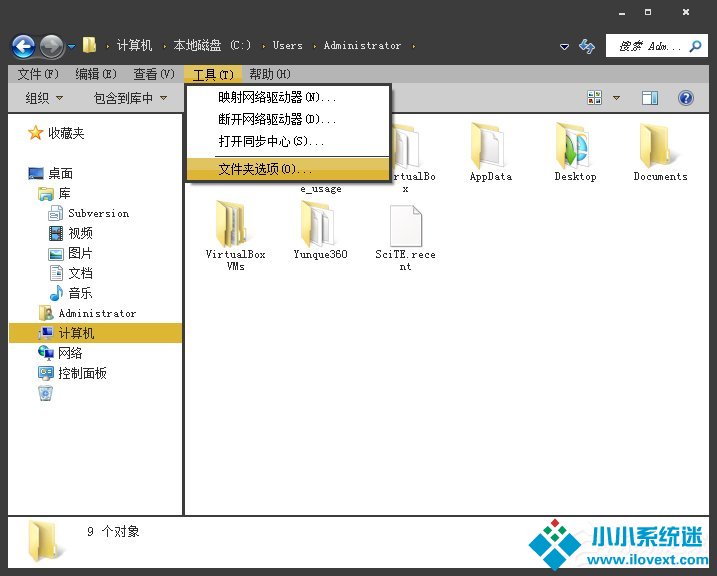Select 打开同步中心(S)... from the menu

coord(288,141)
